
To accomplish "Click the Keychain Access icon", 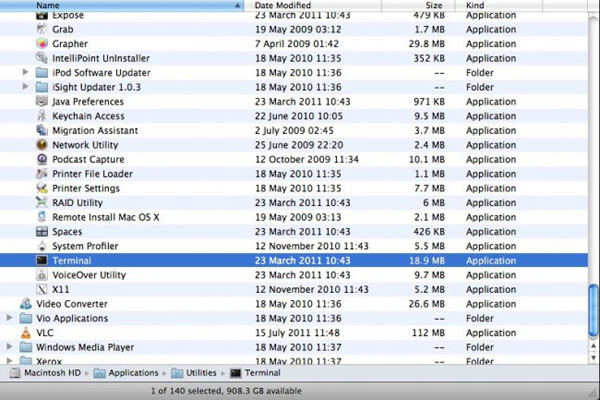I will pyautogui.click(x=41, y=116).
